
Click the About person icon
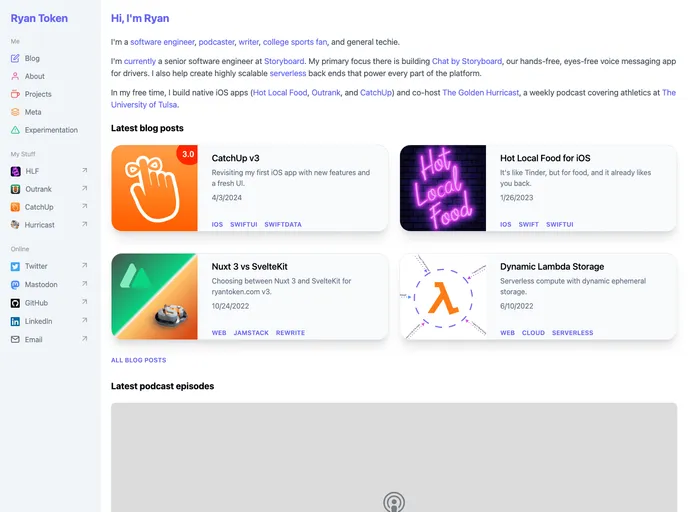pyautogui.click(x=15, y=76)
